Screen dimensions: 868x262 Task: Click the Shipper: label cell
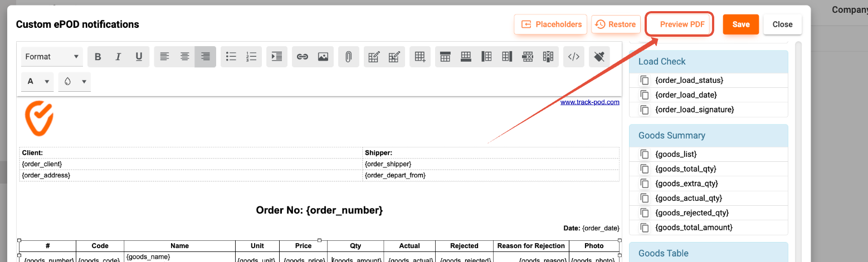pos(491,152)
